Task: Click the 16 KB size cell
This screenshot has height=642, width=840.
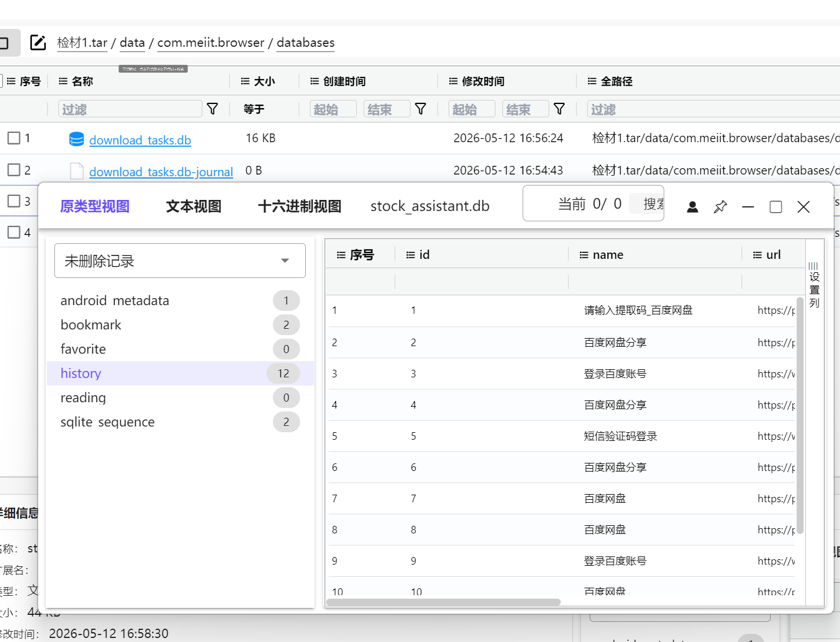Action: pyautogui.click(x=261, y=138)
